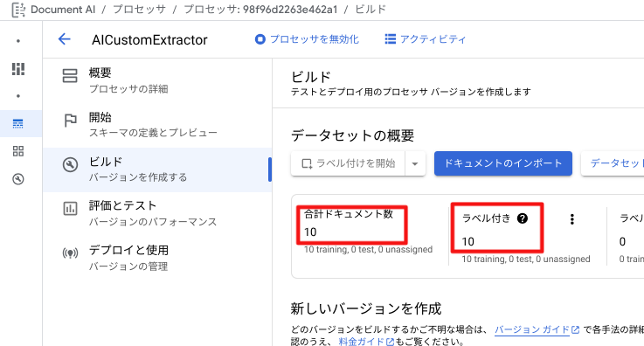
Task: Click プロセッサを無効化 button
Action: coord(307,39)
